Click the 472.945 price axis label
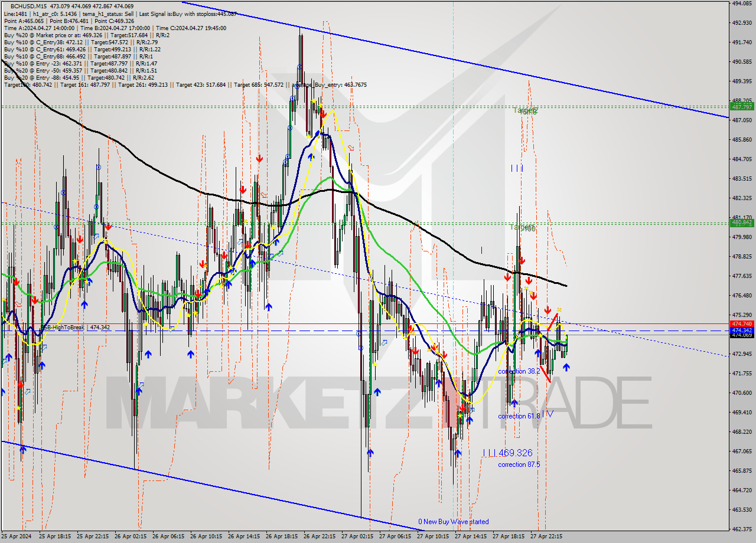 point(742,354)
